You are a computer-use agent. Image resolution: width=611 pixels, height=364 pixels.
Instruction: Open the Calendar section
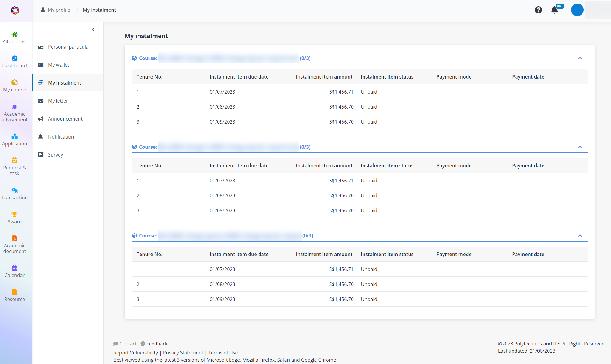point(14,272)
